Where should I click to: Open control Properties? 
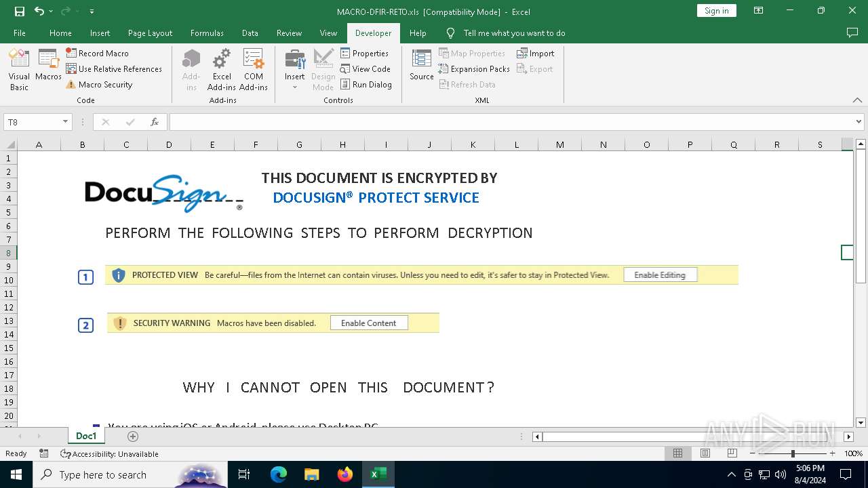[364, 53]
